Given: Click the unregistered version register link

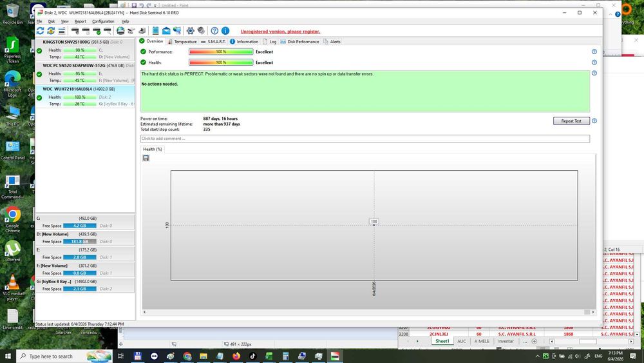Looking at the screenshot, I should tap(280, 32).
